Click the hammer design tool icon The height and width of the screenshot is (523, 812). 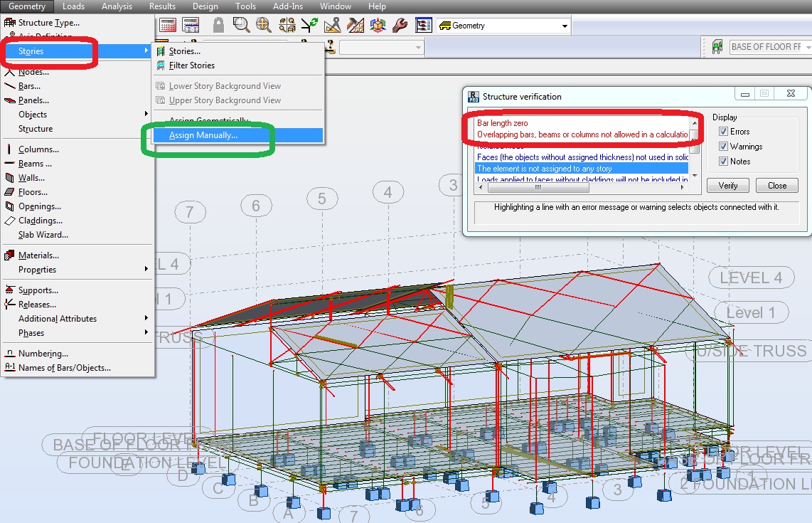(x=356, y=25)
